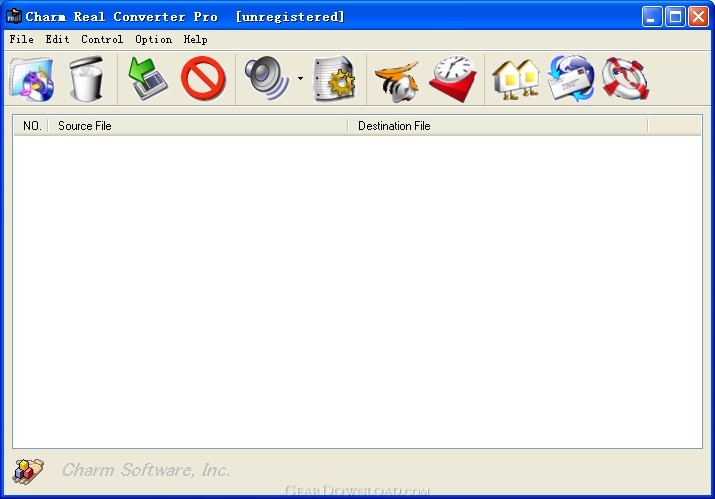Open settings document with gear icon
Screen dimensions: 715x499
334,78
